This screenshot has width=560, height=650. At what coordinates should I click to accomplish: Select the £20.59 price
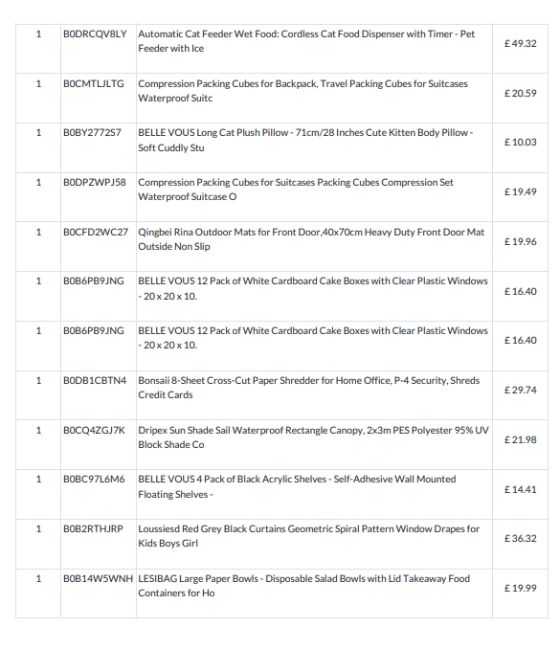pyautogui.click(x=520, y=93)
